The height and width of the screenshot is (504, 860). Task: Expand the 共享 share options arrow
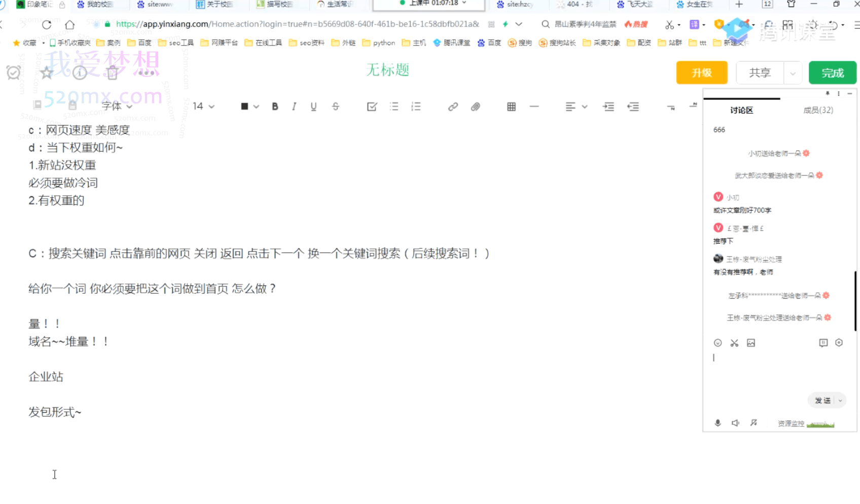pyautogui.click(x=793, y=73)
